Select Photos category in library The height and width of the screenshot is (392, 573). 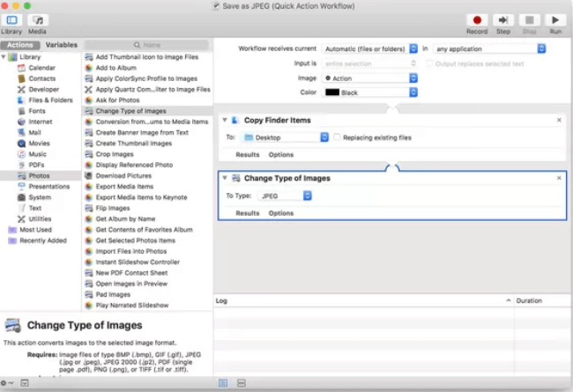(39, 175)
